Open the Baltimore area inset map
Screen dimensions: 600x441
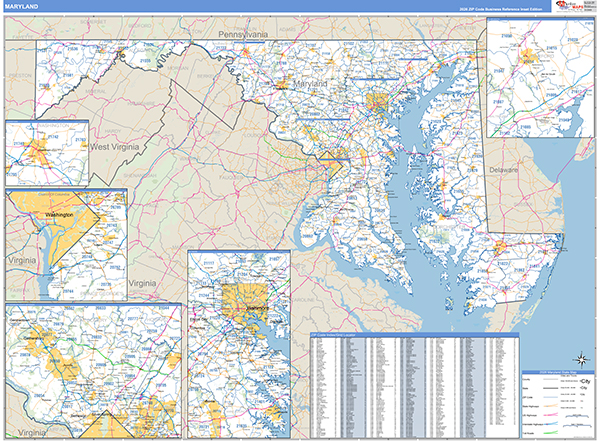tap(239, 345)
